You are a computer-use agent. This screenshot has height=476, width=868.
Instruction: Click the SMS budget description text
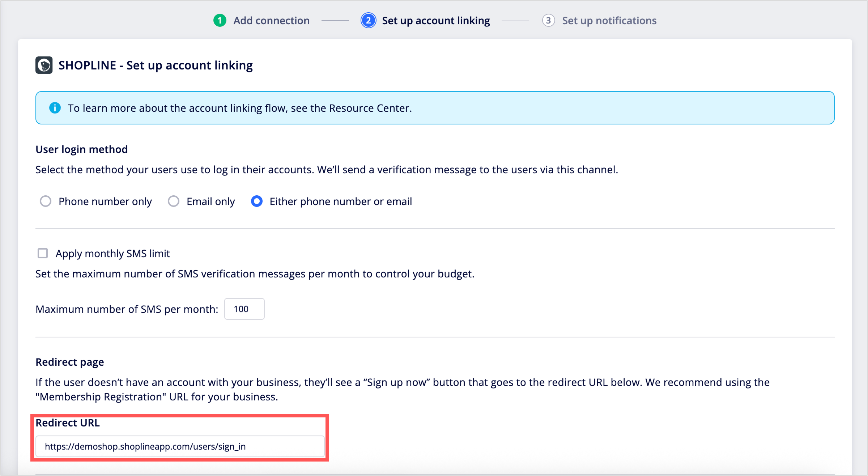[x=255, y=274]
